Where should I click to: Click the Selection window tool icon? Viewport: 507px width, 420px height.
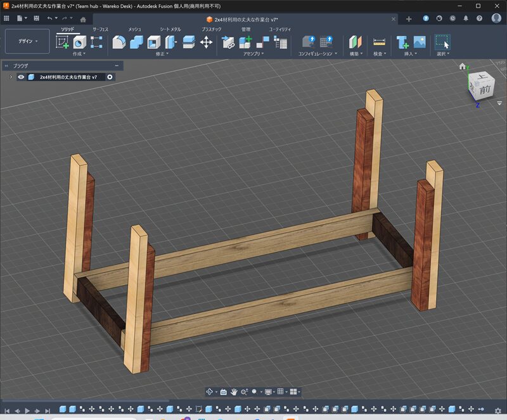click(x=442, y=42)
